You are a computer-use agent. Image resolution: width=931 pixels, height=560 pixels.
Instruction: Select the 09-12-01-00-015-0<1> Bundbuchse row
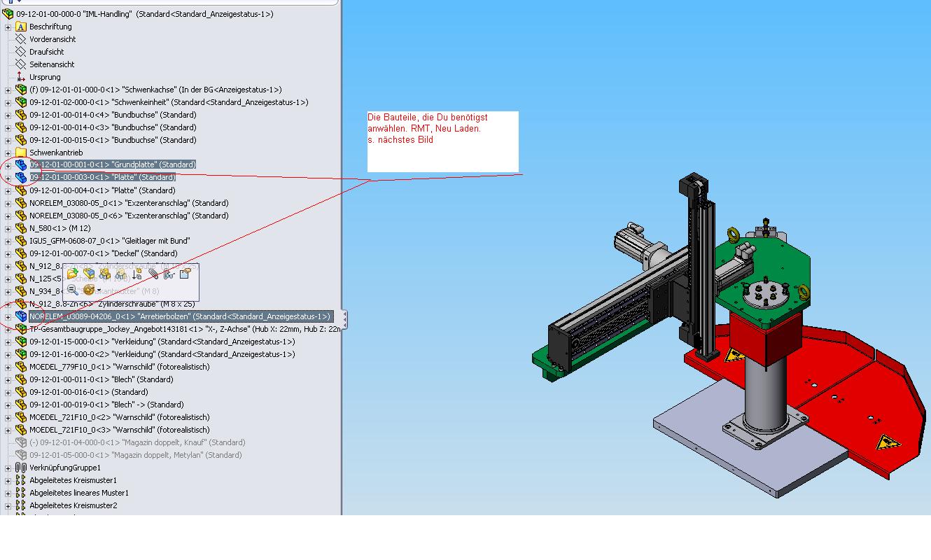[x=113, y=140]
